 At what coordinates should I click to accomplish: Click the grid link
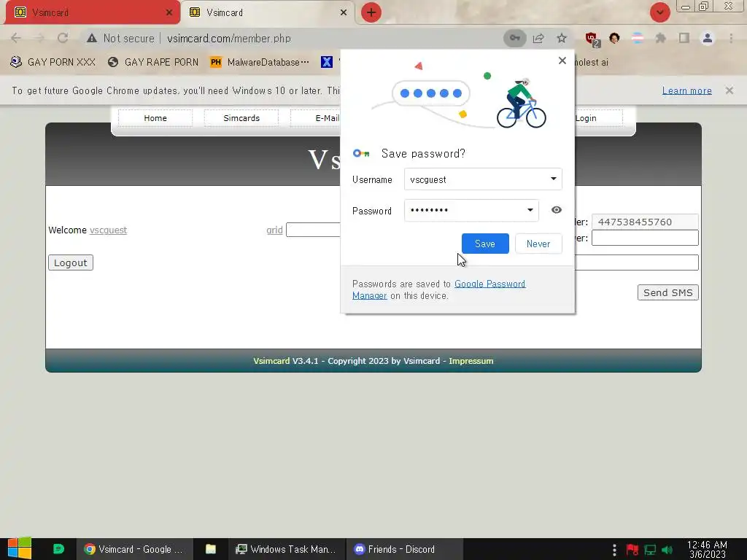274,230
